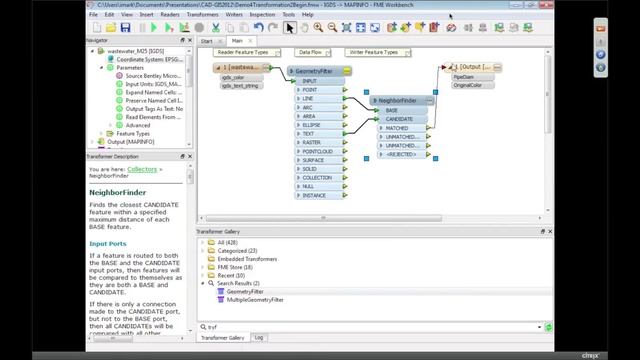
Task: Open the Transformers menu
Action: pyautogui.click(x=202, y=15)
